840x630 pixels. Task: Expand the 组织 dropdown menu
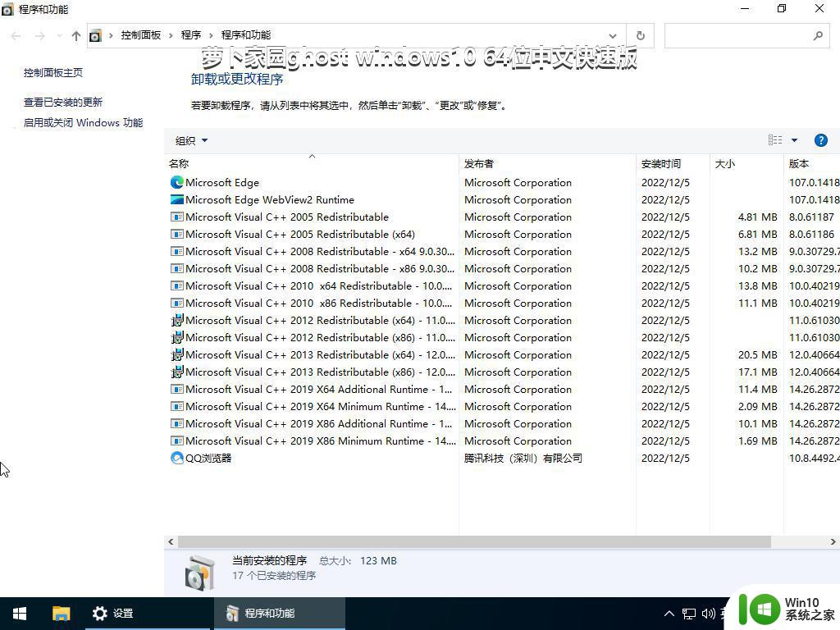[191, 140]
